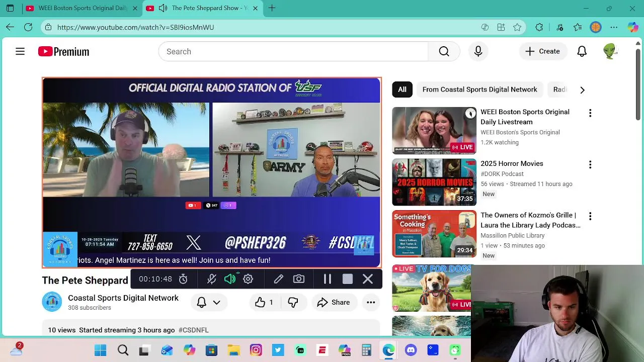The height and width of the screenshot is (362, 644).
Task: Select the recorder pen annotation tool
Action: click(x=278, y=279)
